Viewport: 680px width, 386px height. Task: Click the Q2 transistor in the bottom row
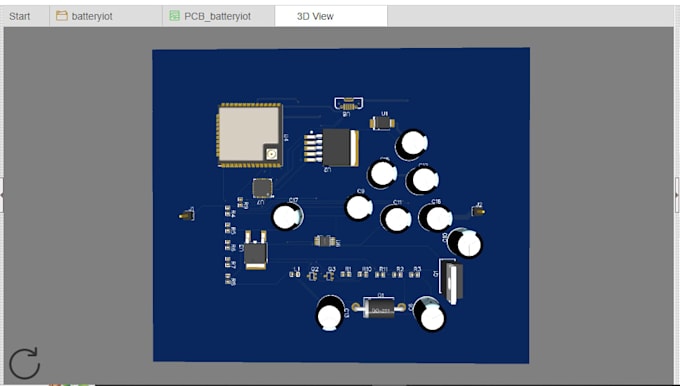(312, 275)
